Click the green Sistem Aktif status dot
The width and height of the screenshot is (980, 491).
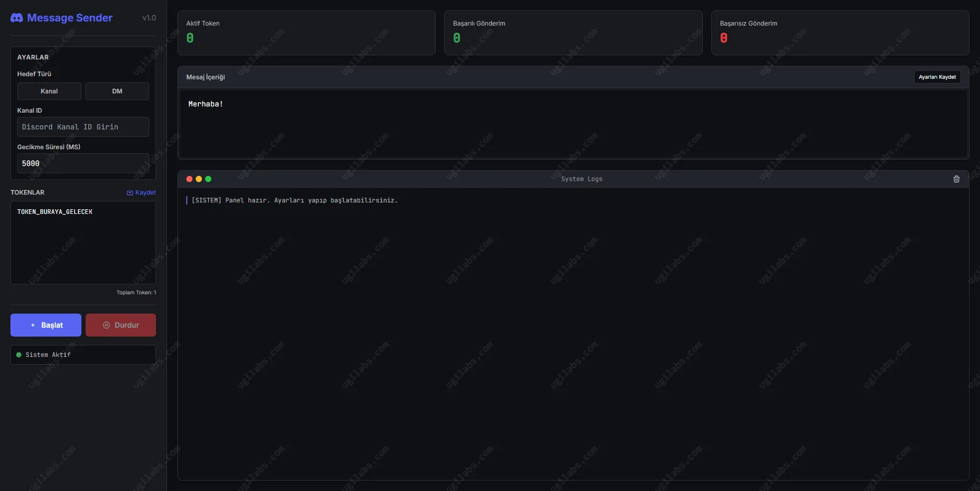[19, 355]
